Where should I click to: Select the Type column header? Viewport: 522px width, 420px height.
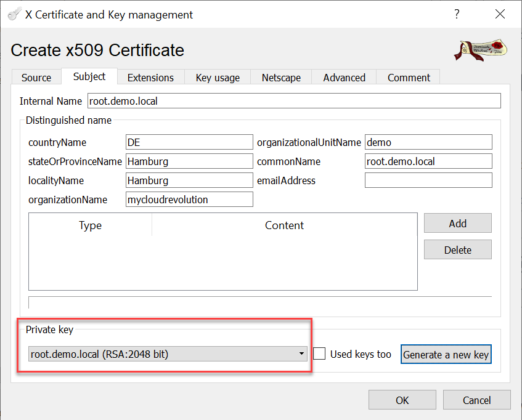coord(90,225)
